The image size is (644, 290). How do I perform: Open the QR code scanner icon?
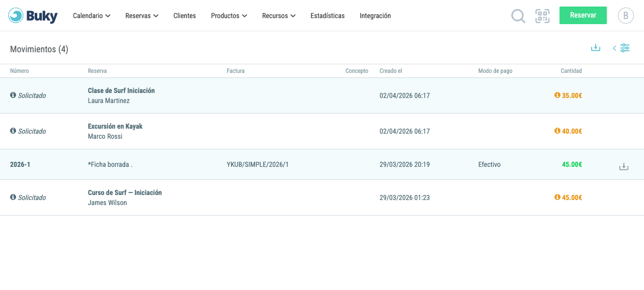(x=542, y=16)
